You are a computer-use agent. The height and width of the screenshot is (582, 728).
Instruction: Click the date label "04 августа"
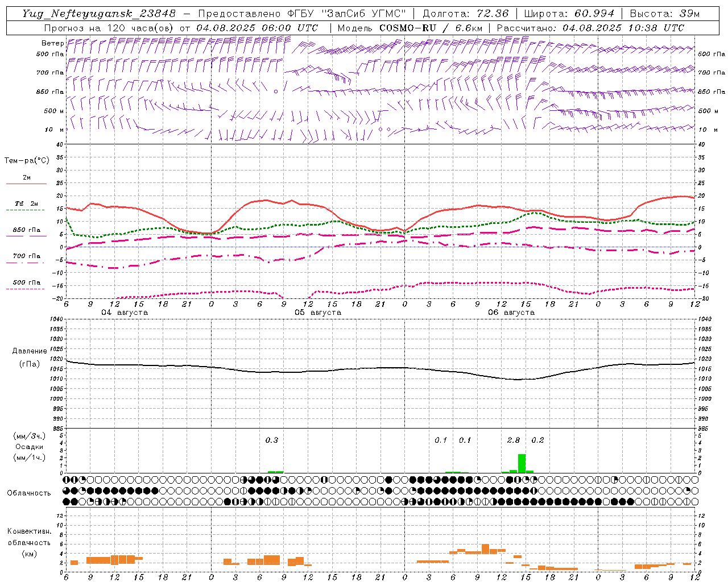pyautogui.click(x=125, y=313)
